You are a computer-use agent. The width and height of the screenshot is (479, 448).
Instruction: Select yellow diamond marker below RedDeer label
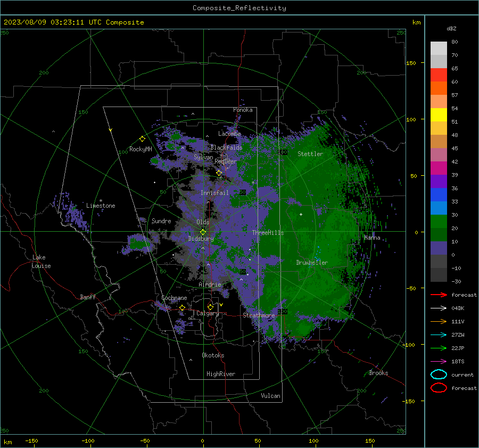[219, 173]
